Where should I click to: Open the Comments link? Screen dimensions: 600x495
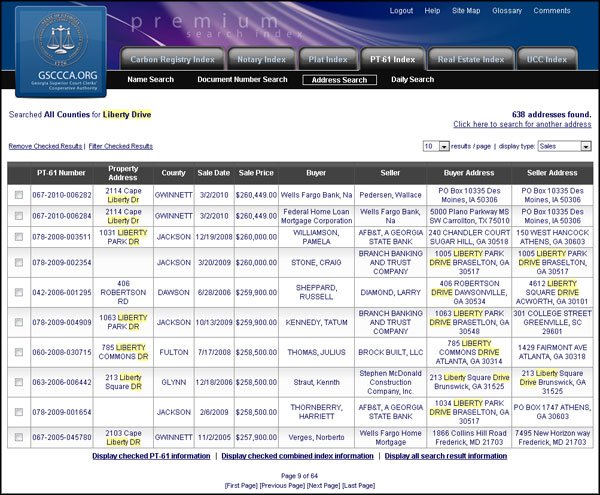pyautogui.click(x=552, y=11)
